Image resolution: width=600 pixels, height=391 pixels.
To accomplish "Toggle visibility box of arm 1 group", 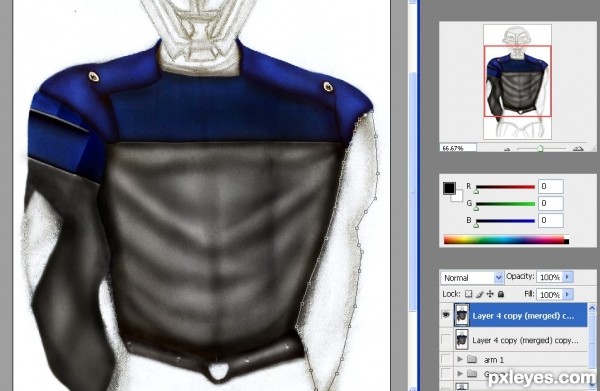I will (446, 359).
